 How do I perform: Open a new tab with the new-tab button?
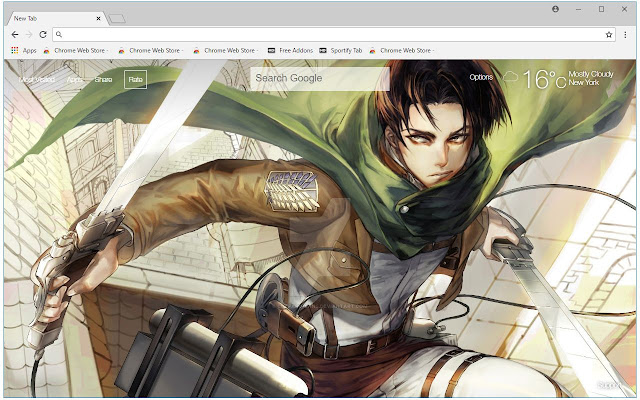tap(117, 19)
